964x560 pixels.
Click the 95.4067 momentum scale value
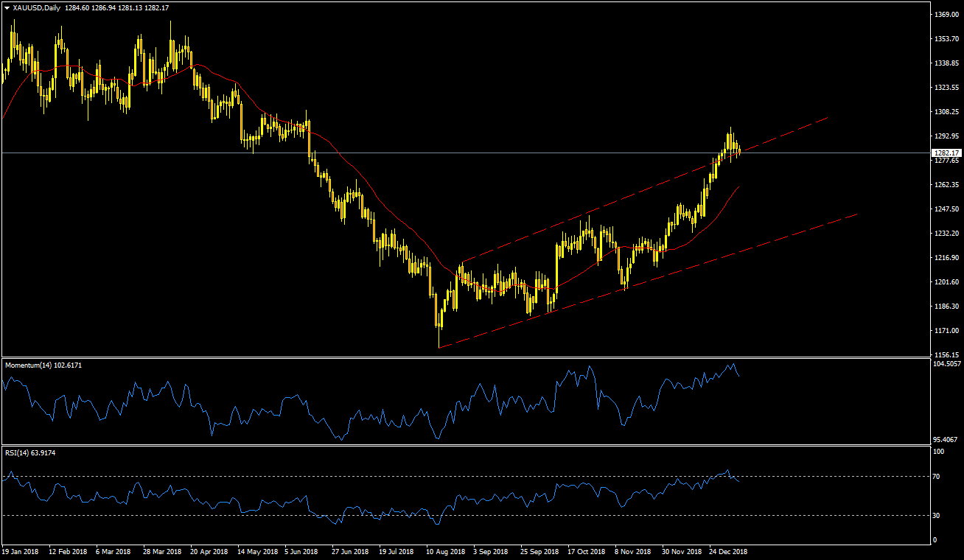945,439
